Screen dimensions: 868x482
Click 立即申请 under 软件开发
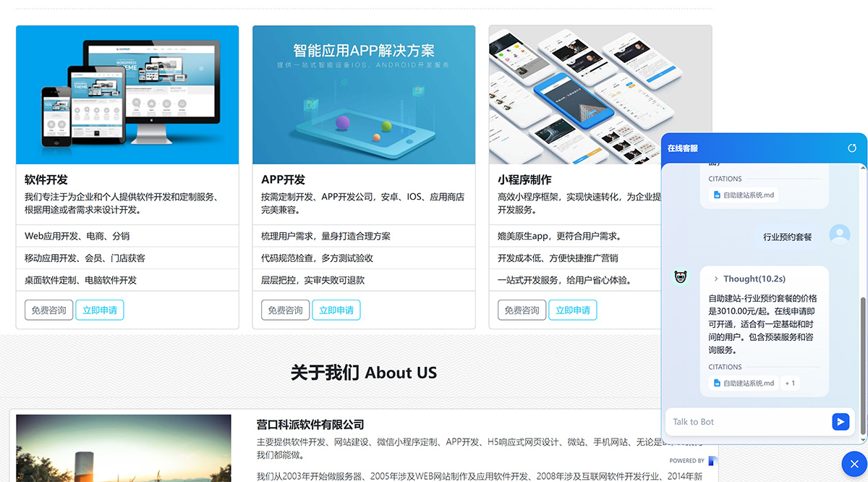click(x=100, y=310)
